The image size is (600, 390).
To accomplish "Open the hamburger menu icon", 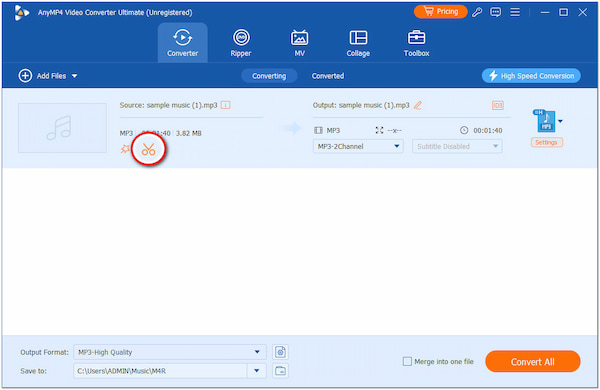I will tap(515, 12).
